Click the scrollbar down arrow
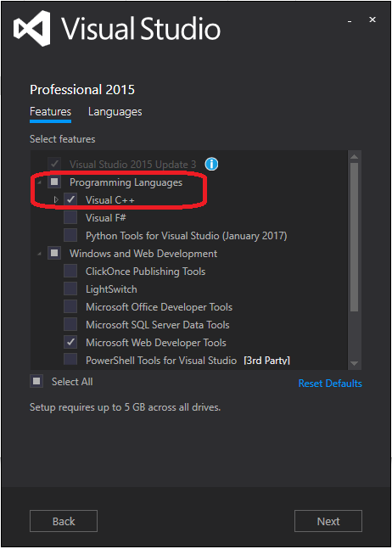This screenshot has height=549, width=392. click(x=354, y=363)
